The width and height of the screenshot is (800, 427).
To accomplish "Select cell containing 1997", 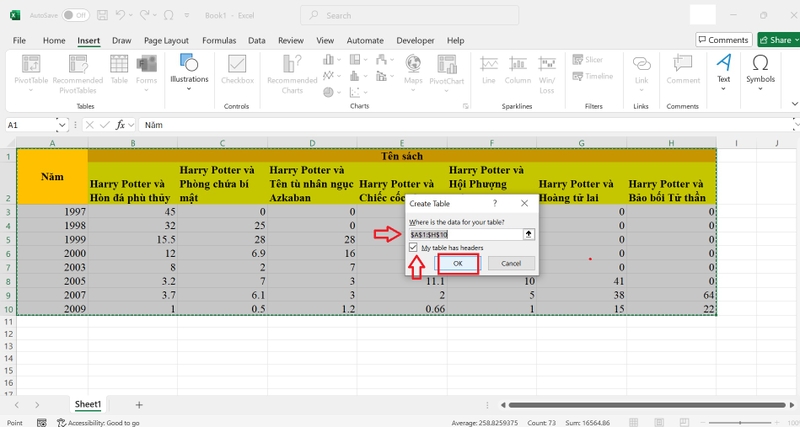I will point(53,211).
